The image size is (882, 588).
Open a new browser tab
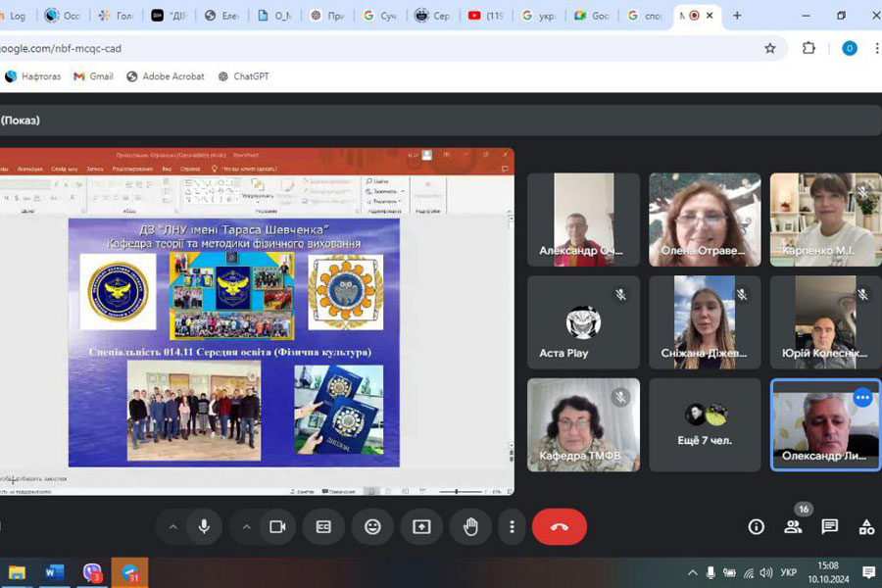tap(737, 16)
